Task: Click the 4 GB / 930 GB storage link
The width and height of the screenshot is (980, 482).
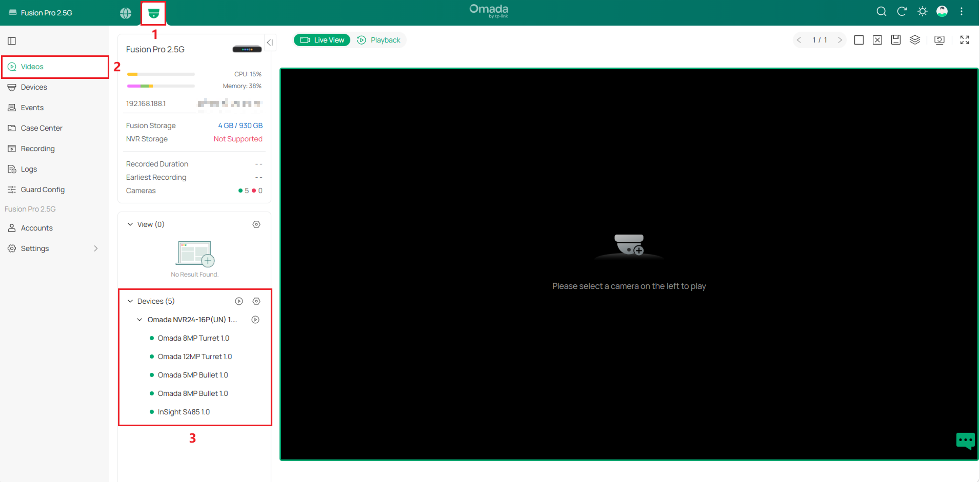Action: click(240, 126)
